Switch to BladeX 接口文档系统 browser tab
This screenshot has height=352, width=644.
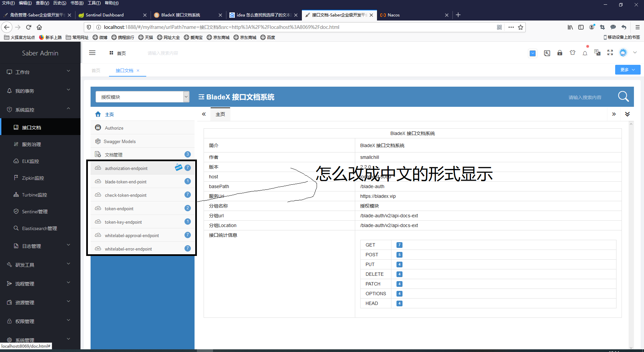coord(188,15)
